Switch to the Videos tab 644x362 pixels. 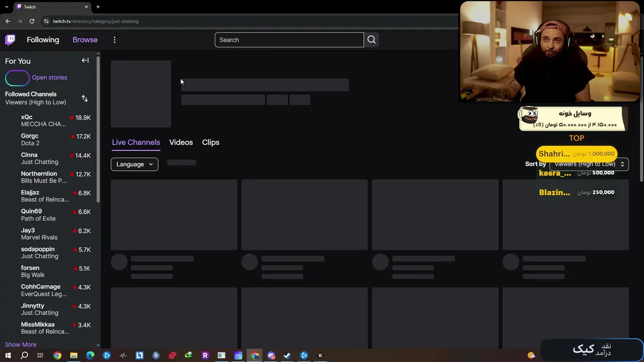tap(181, 142)
